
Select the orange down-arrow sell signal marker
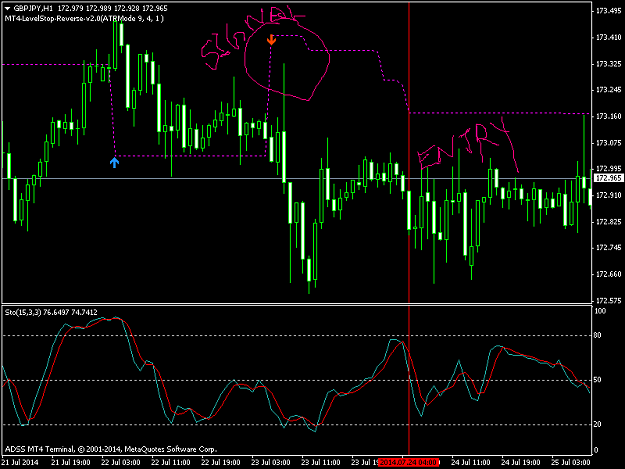coord(271,39)
